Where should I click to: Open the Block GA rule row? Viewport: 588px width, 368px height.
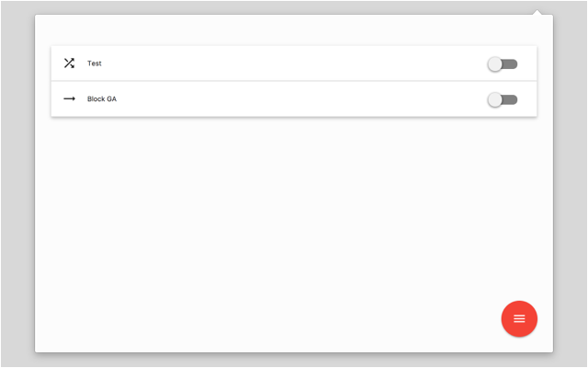pos(294,98)
